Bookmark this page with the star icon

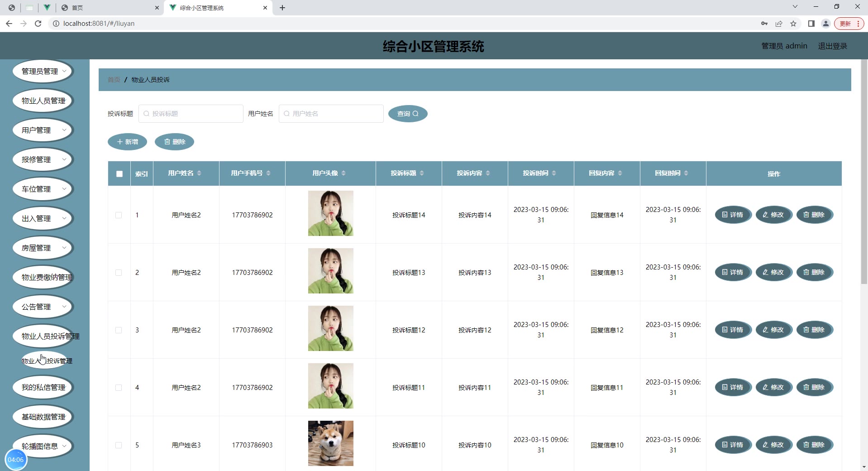pyautogui.click(x=793, y=24)
